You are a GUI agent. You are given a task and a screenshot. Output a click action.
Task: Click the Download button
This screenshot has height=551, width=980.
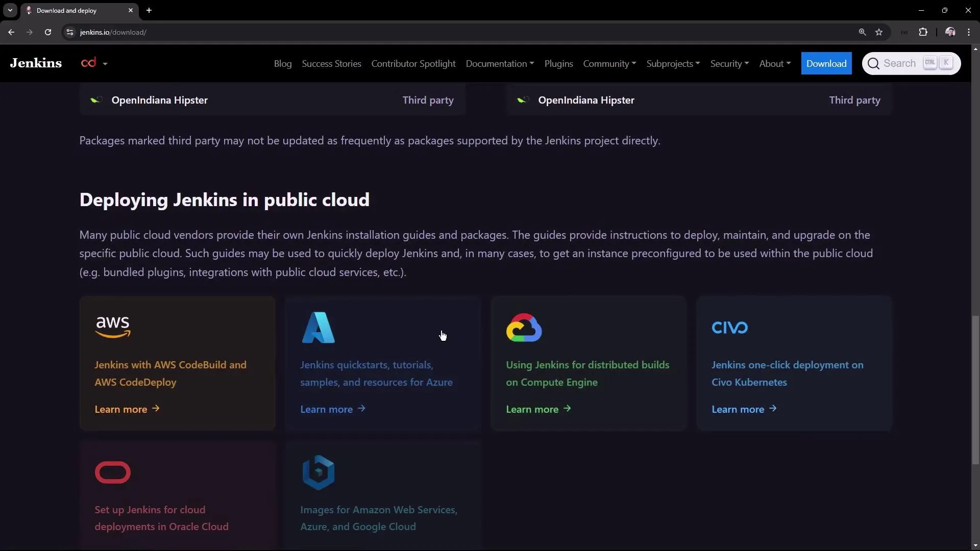pyautogui.click(x=827, y=63)
